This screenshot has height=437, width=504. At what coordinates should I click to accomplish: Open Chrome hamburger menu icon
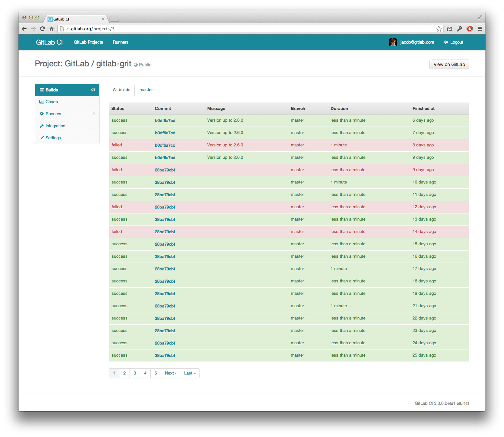[x=480, y=29]
